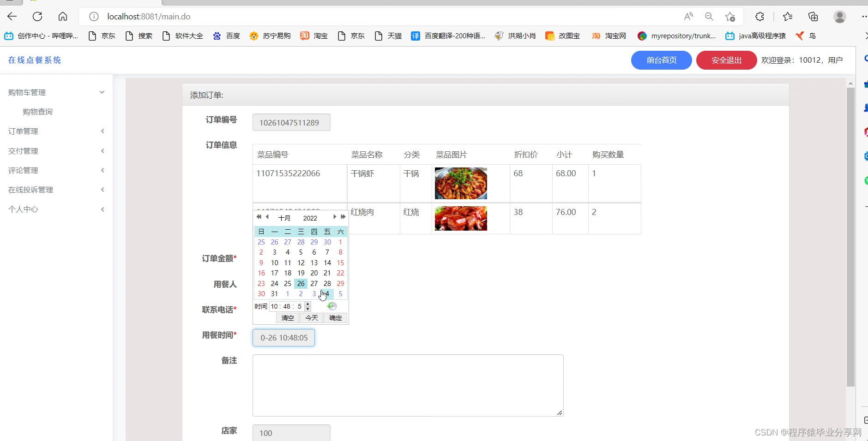868x441 pixels.
Task: Click the 订单编号 field 10261047511289
Action: pos(291,122)
